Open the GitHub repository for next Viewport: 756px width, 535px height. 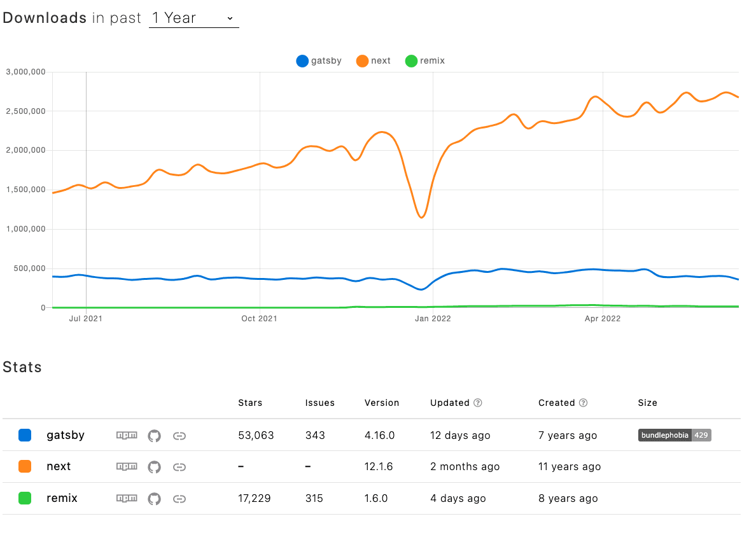pos(153,466)
